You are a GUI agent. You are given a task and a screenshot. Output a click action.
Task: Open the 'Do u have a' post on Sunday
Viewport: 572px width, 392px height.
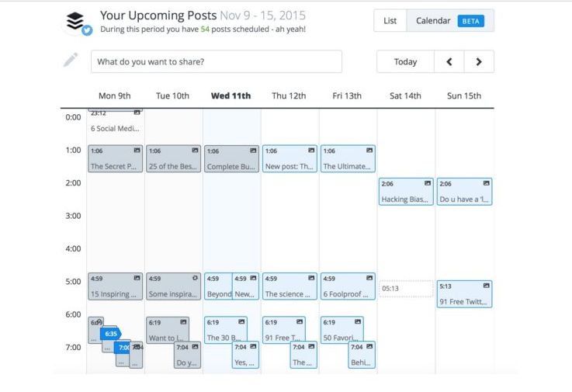click(x=464, y=192)
